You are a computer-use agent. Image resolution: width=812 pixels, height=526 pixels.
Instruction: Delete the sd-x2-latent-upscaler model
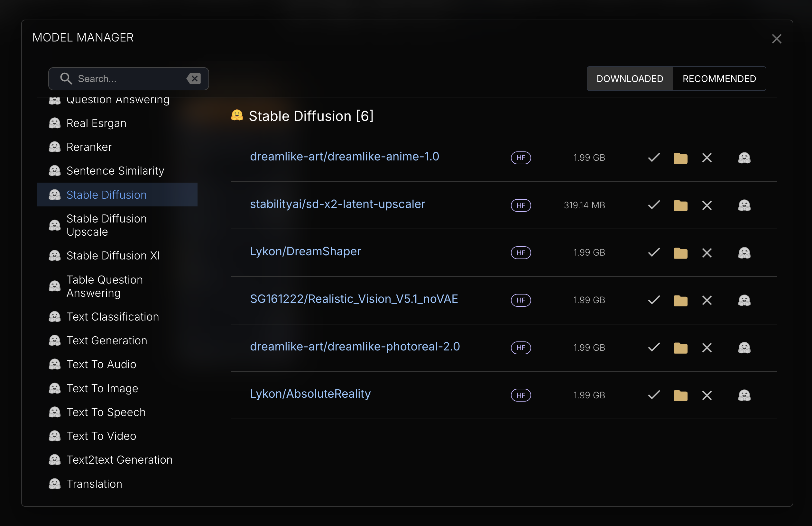coord(707,205)
